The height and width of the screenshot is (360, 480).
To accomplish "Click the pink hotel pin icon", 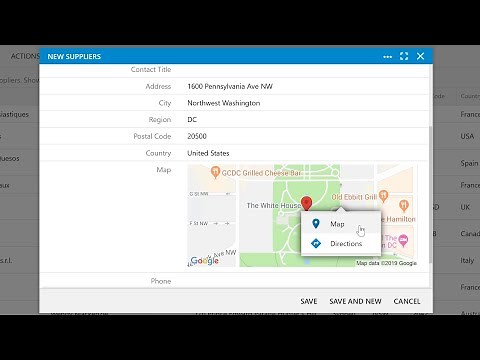I will click(403, 240).
